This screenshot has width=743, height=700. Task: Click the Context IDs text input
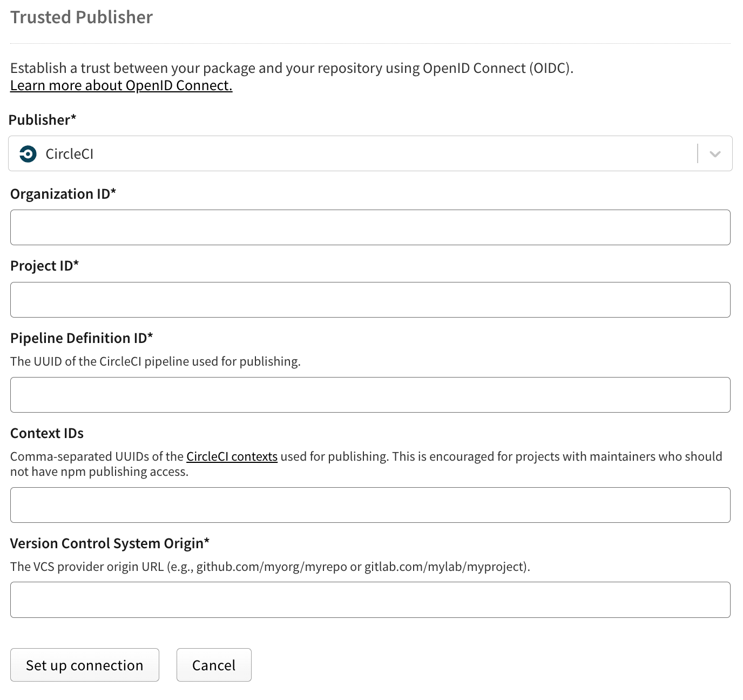tap(370, 505)
